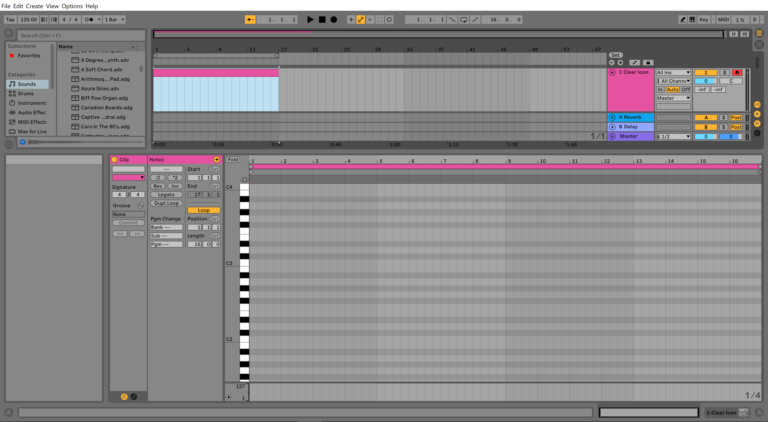
Task: Toggle the Follow playback button
Action: [250, 20]
